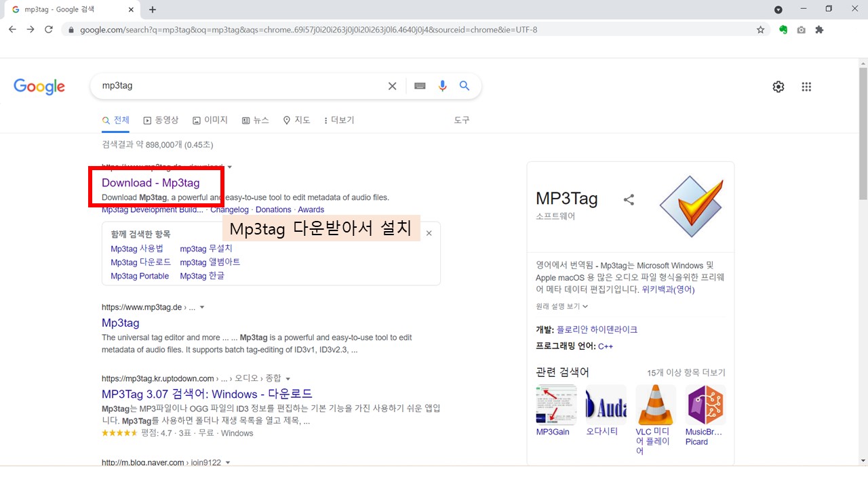Click the browser back arrow
Viewport: 868px width, 488px height.
pos(12,30)
